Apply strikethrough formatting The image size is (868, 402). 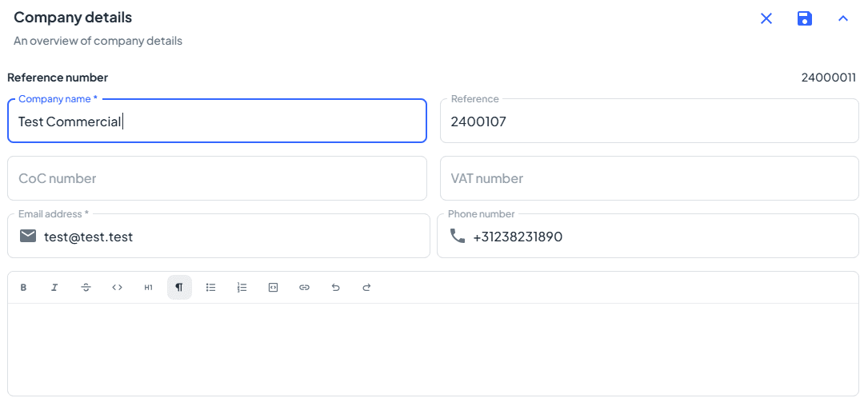pos(86,288)
